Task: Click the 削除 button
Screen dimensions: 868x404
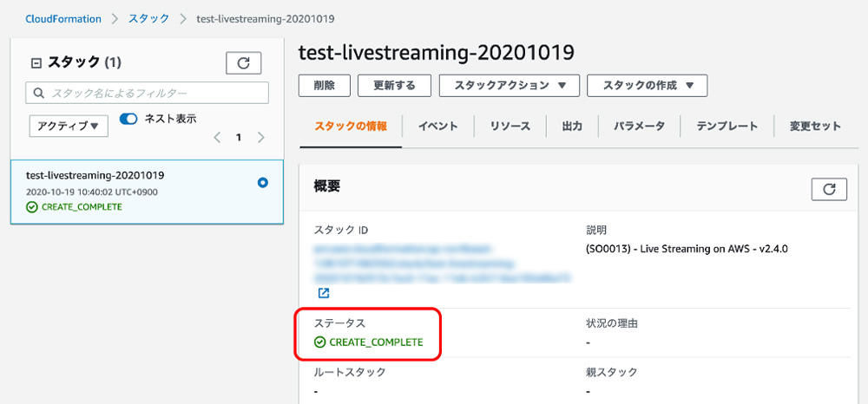Action: tap(324, 86)
